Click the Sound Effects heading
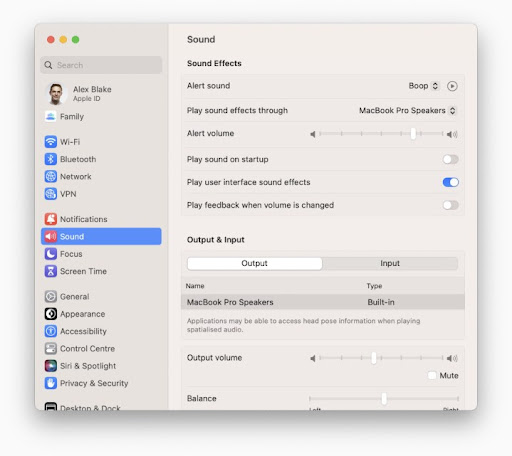The height and width of the screenshot is (456, 512). pyautogui.click(x=214, y=63)
